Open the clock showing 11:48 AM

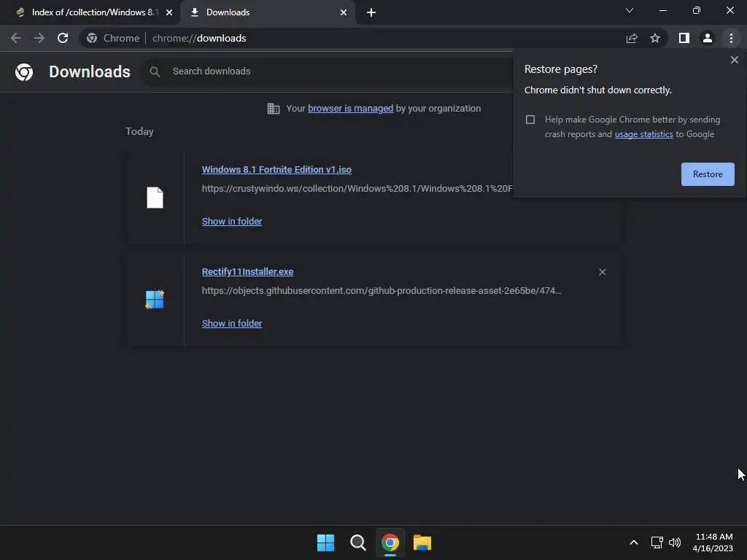click(713, 542)
